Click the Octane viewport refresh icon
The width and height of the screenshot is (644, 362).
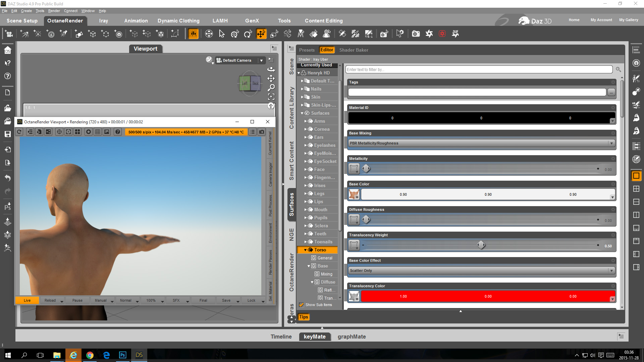pos(19,132)
